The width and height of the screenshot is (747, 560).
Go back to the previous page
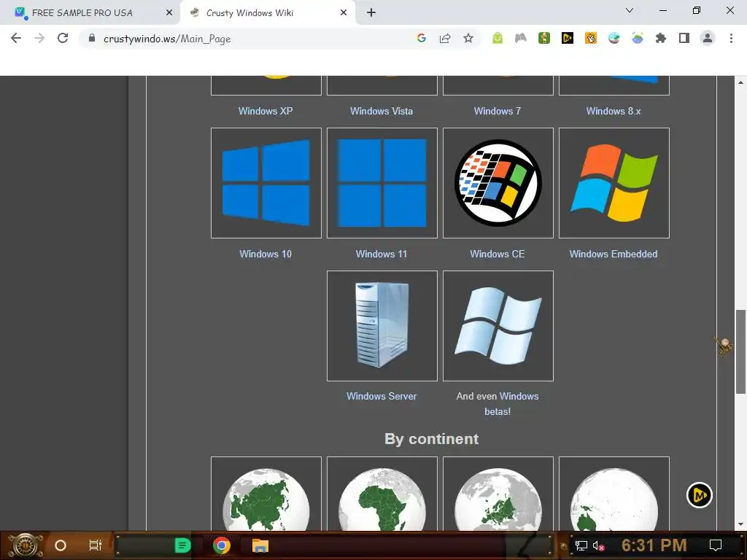pyautogui.click(x=16, y=39)
